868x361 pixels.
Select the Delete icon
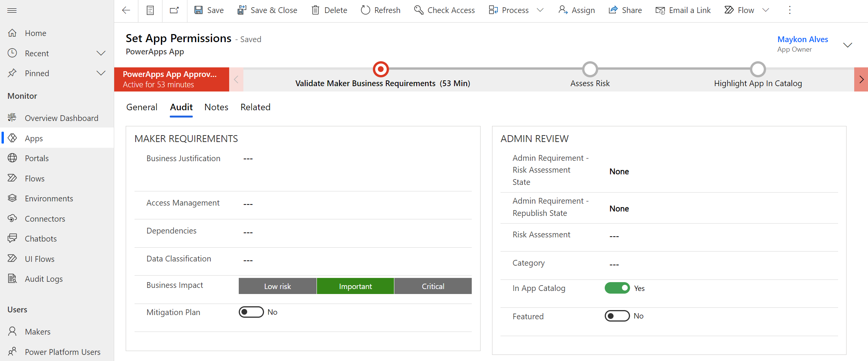point(315,10)
